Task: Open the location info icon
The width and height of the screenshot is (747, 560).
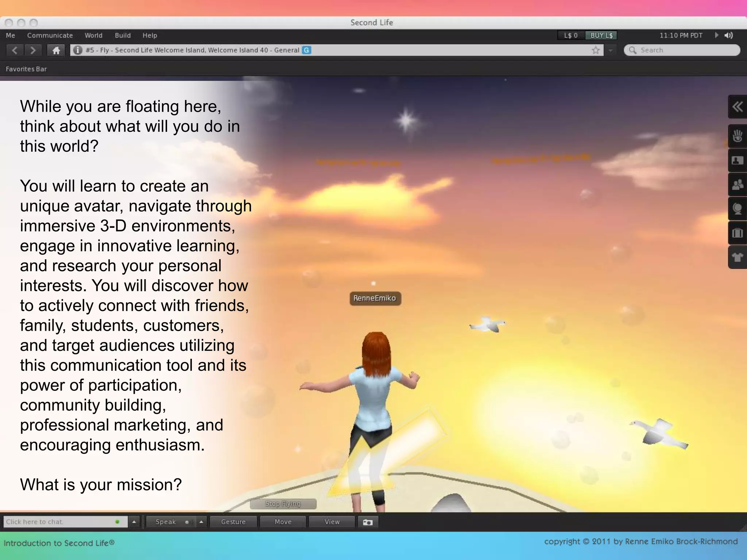Action: 77,50
